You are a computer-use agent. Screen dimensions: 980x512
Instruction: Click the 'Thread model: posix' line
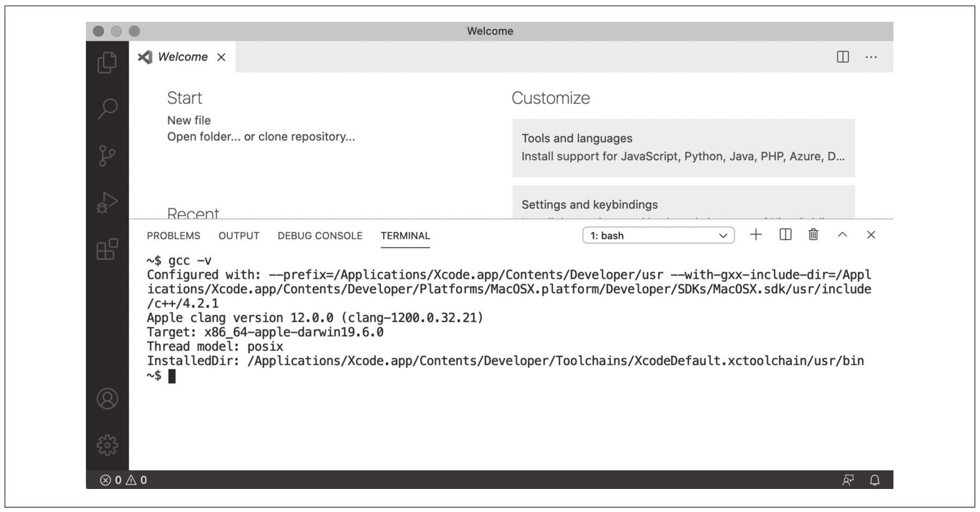215,347
